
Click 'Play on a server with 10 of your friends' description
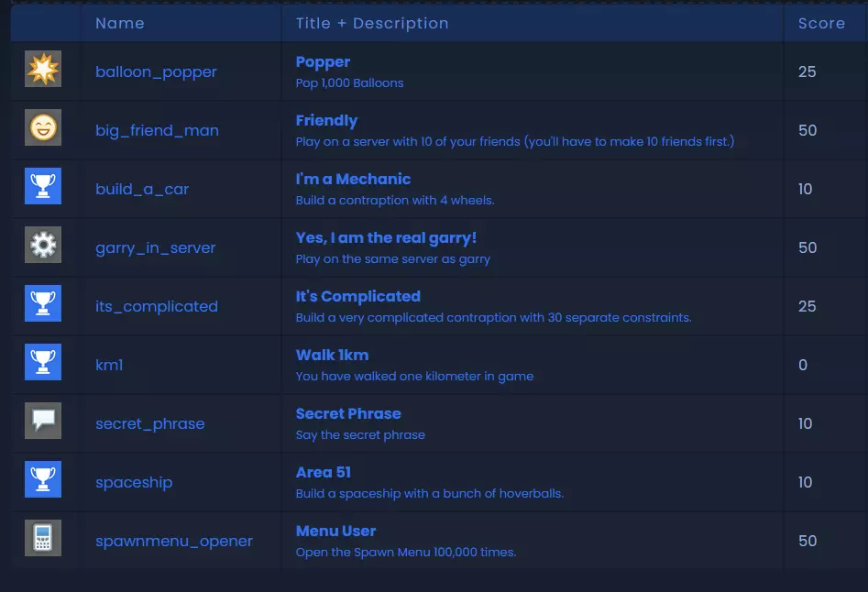(515, 142)
